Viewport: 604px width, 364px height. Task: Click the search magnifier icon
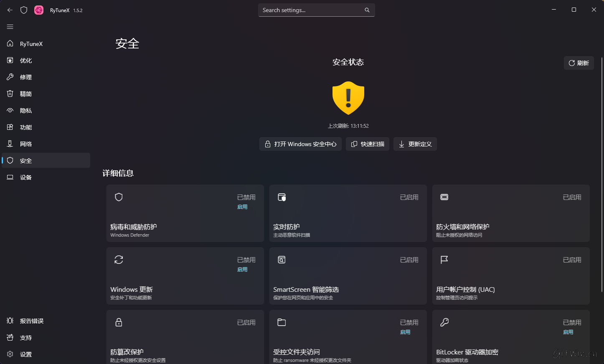(x=367, y=10)
